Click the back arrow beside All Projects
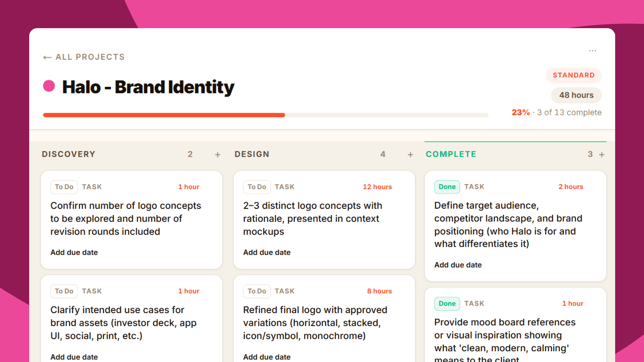 pyautogui.click(x=47, y=57)
